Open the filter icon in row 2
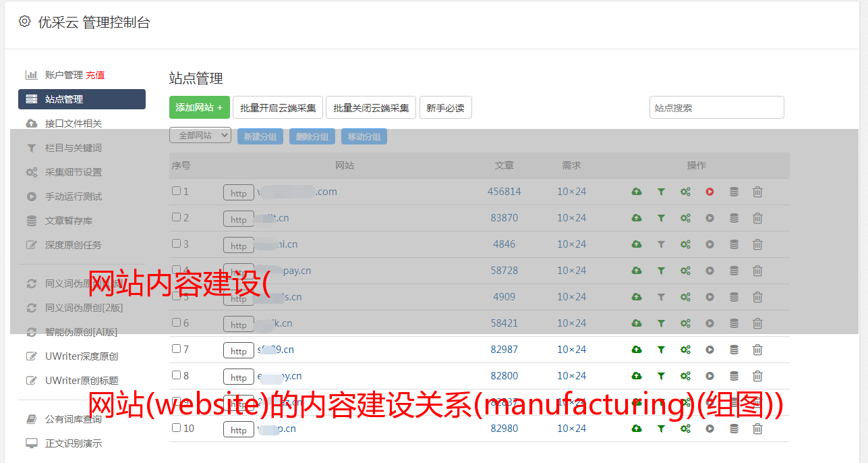 coord(661,218)
